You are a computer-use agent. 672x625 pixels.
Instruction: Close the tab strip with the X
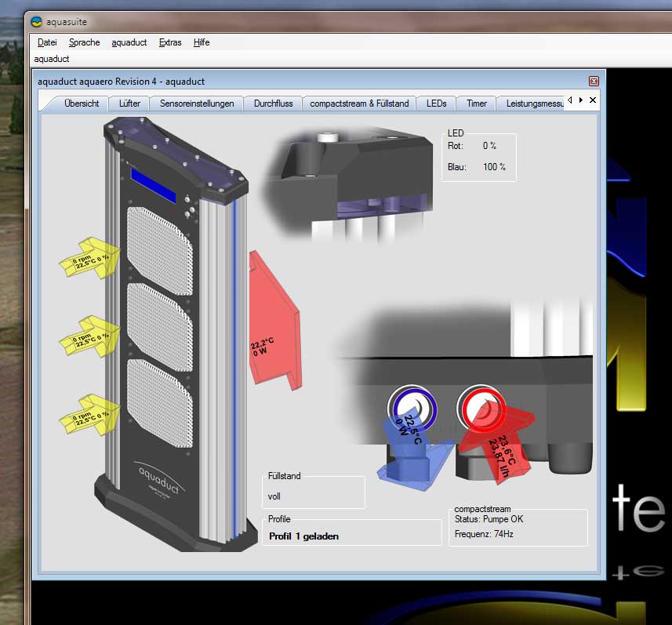coord(593,100)
